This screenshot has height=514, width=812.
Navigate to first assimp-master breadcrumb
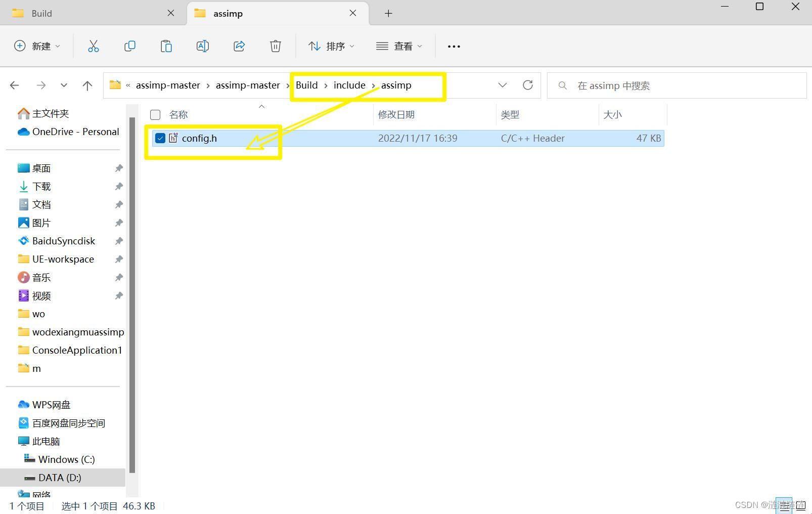[168, 85]
